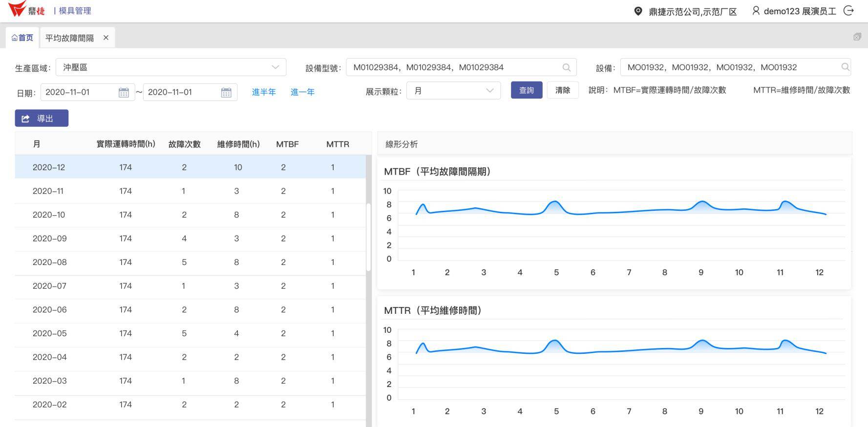Click the 導出 export button
This screenshot has width=868, height=427.
click(42, 119)
